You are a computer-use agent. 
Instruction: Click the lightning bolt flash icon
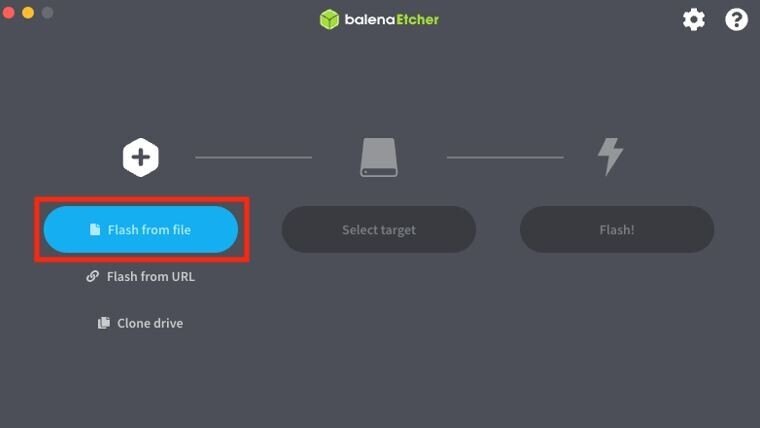click(x=610, y=157)
